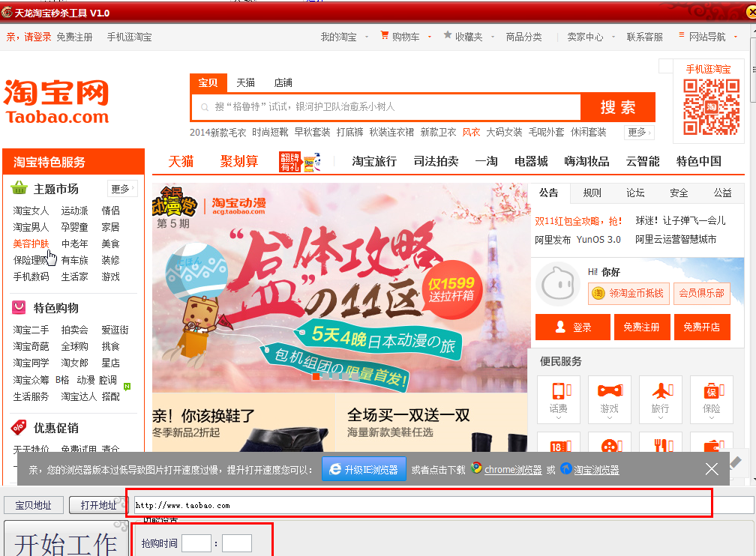This screenshot has width=756, height=556.
Task: Open the 双11红包全攻略 announcement link
Action: [x=578, y=221]
